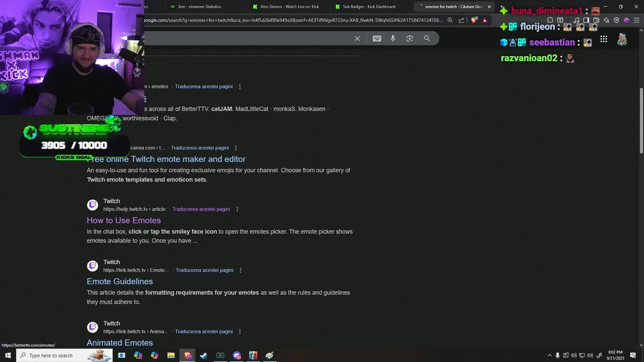Show hidden system tray icons
The width and height of the screenshot is (644, 362).
coord(549,355)
